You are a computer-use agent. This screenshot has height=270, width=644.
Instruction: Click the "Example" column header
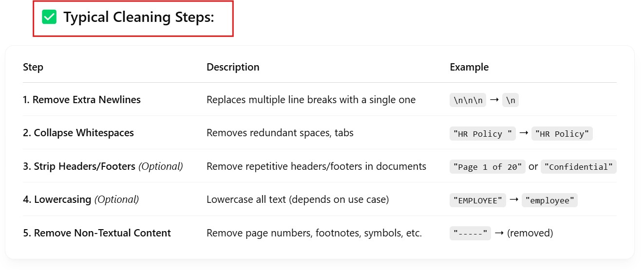(469, 67)
